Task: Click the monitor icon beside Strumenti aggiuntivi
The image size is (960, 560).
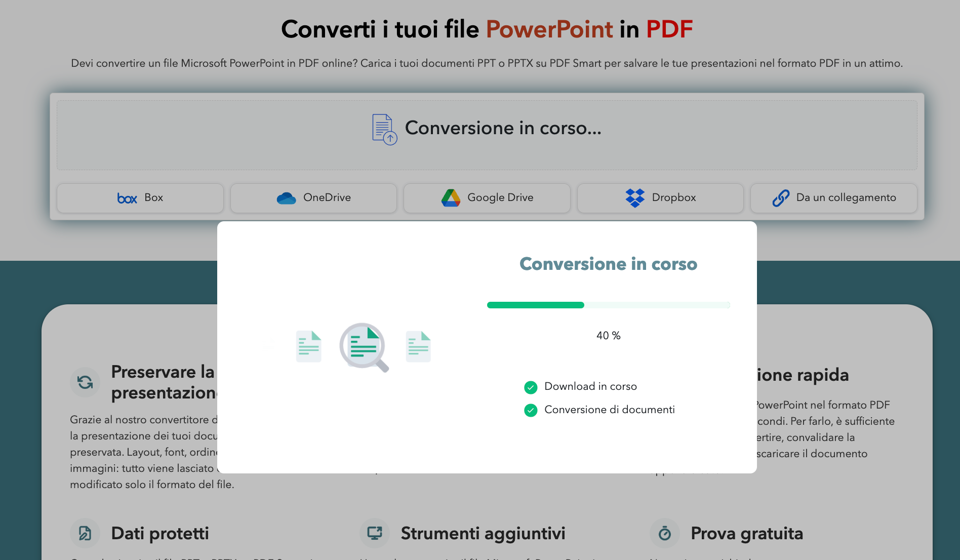Action: (x=375, y=533)
